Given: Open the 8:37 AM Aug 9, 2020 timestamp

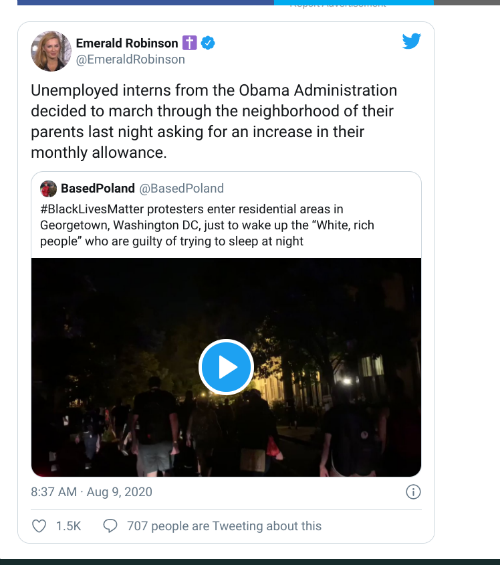Looking at the screenshot, I should [91, 492].
